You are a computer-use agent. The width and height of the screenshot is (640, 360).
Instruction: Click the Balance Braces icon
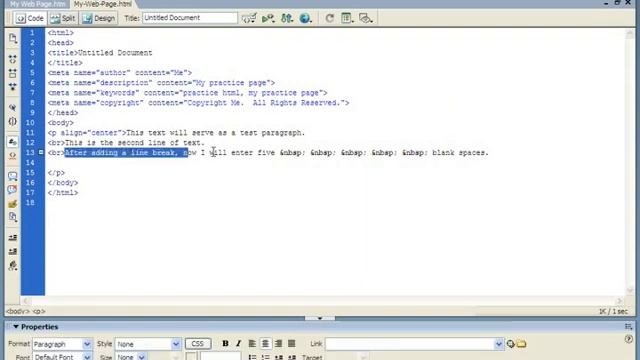[13, 121]
